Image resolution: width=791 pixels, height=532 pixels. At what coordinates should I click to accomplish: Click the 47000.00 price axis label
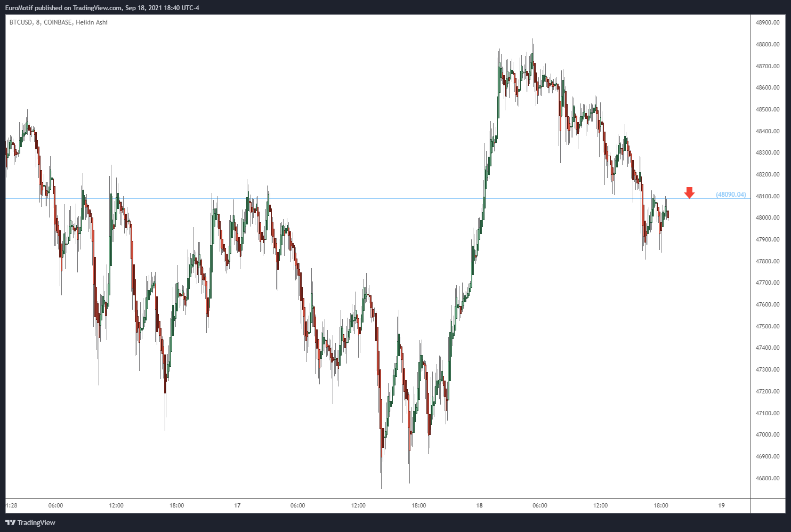(768, 434)
